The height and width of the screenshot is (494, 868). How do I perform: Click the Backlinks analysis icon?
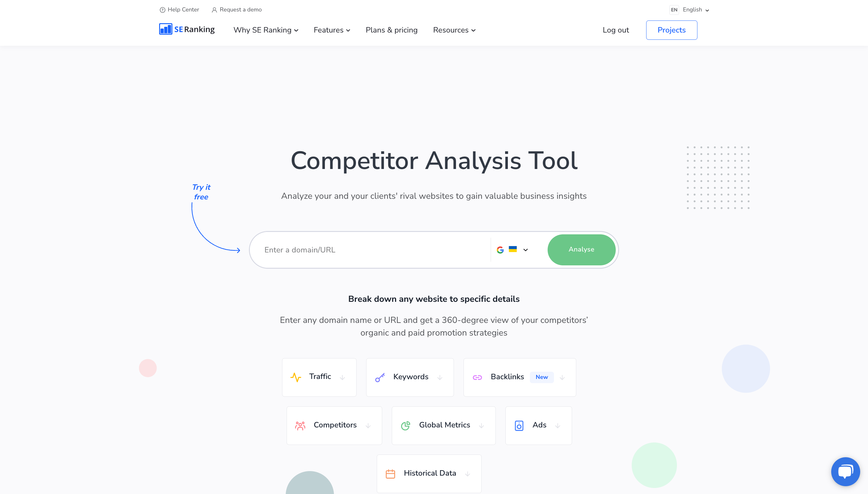coord(477,377)
